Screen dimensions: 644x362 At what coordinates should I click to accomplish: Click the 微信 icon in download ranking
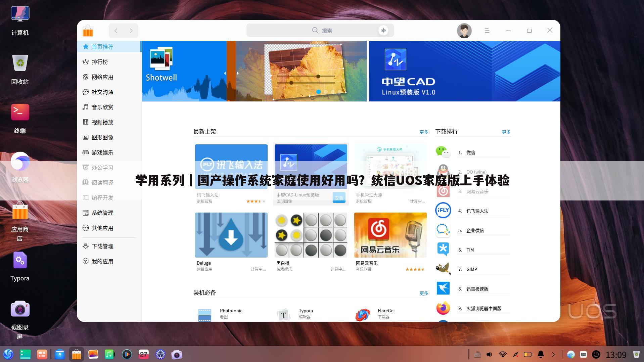click(x=443, y=152)
